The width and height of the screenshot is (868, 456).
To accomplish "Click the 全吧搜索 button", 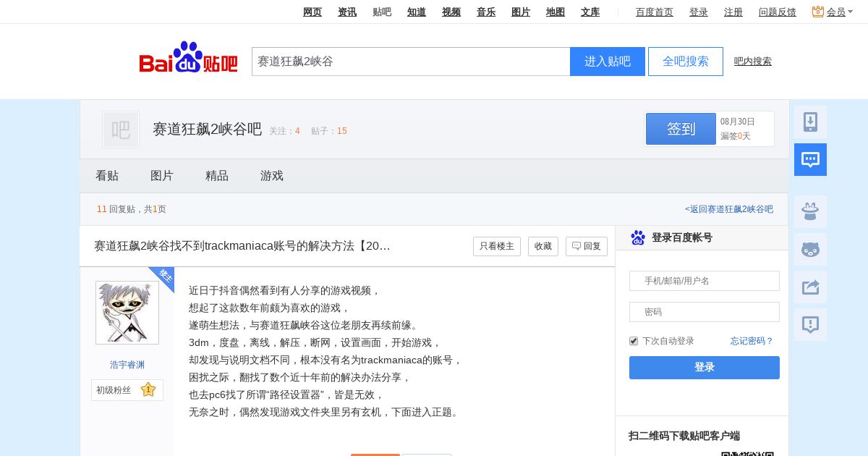I will click(x=686, y=62).
